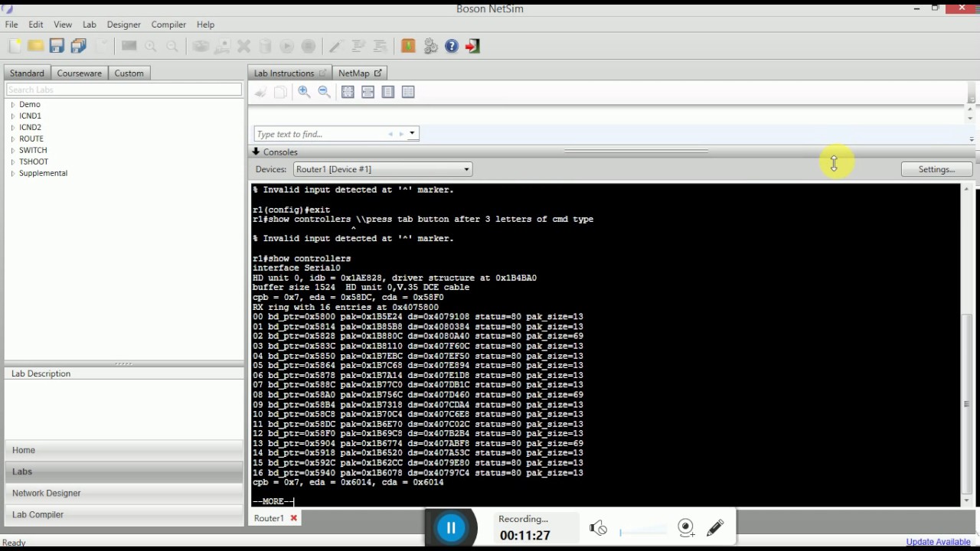This screenshot has height=551, width=980.
Task: Open the Devices Router1 dropdown
Action: point(382,169)
